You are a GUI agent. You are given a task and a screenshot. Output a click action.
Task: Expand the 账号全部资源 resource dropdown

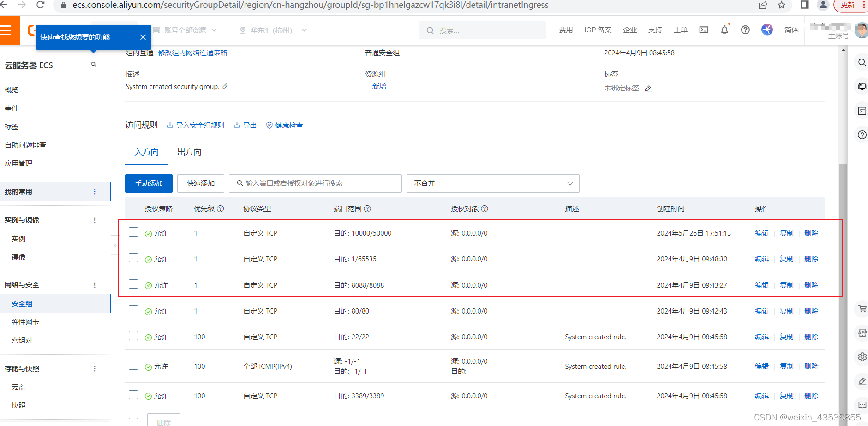(x=185, y=30)
